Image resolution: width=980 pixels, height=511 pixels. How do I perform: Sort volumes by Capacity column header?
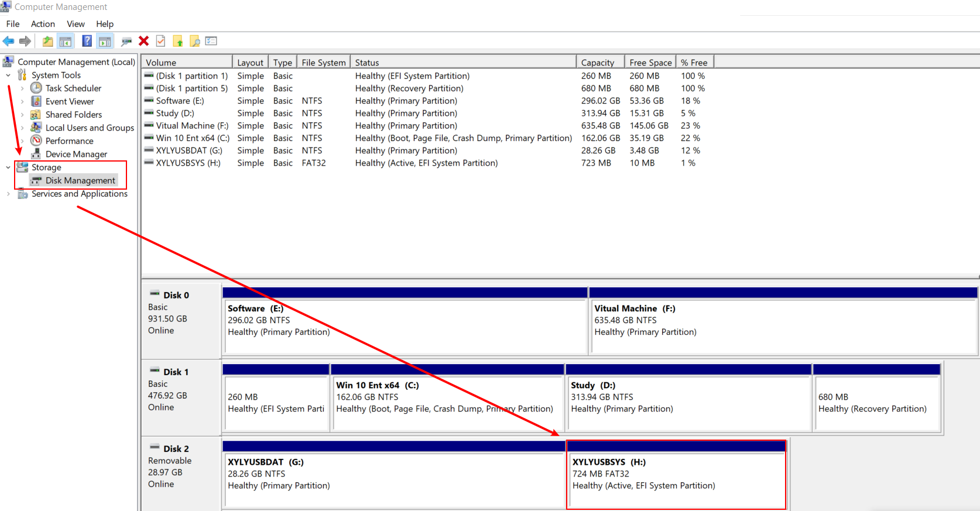tap(597, 63)
